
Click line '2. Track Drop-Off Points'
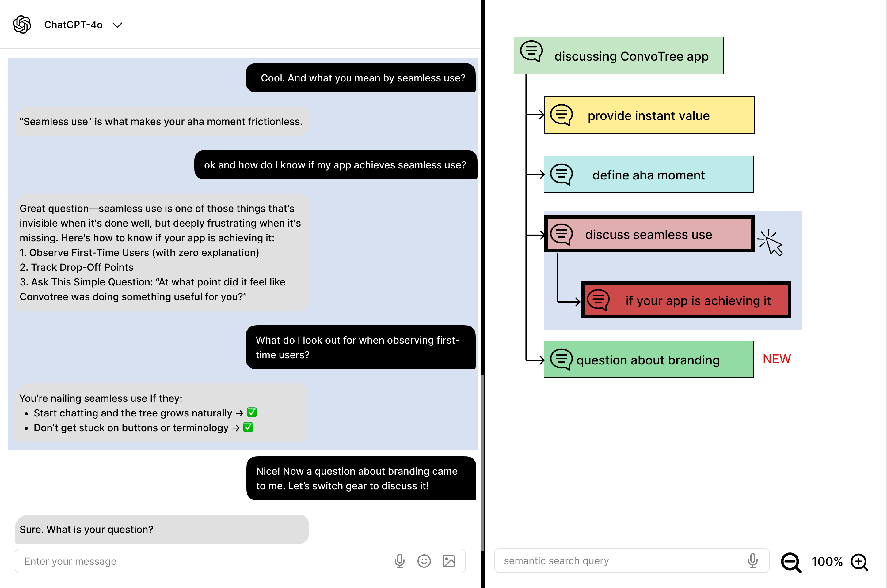pos(77,267)
